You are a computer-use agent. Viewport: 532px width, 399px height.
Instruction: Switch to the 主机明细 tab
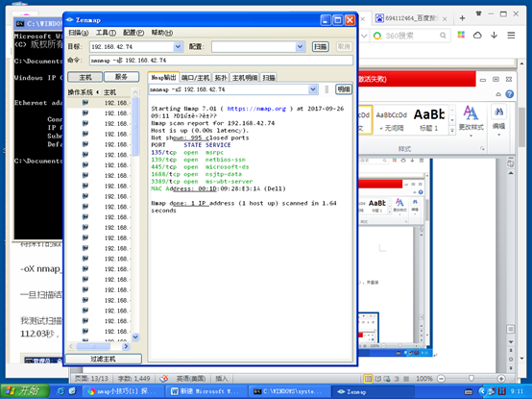click(x=245, y=78)
